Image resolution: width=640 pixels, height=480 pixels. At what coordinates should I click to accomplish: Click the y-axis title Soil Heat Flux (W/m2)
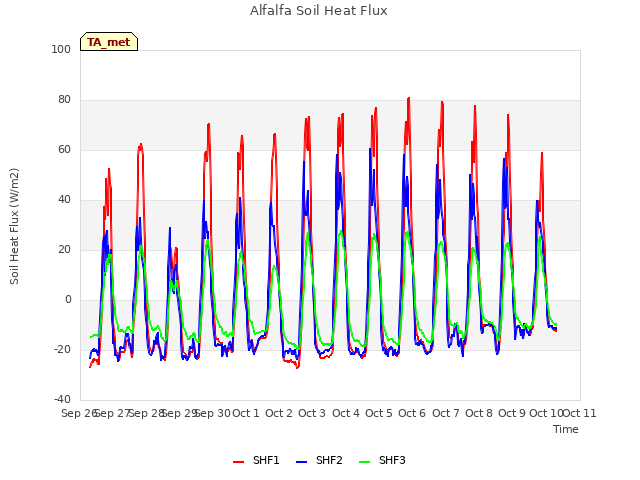tap(14, 226)
